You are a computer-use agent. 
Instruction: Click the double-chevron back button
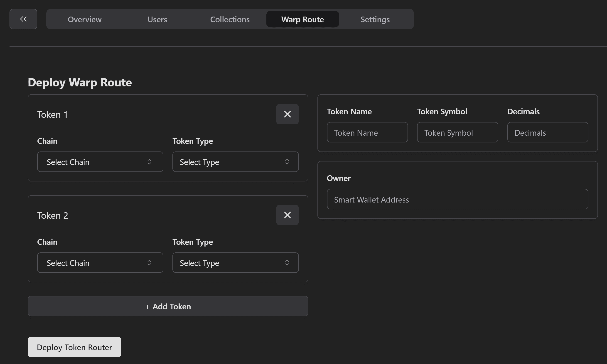click(23, 19)
